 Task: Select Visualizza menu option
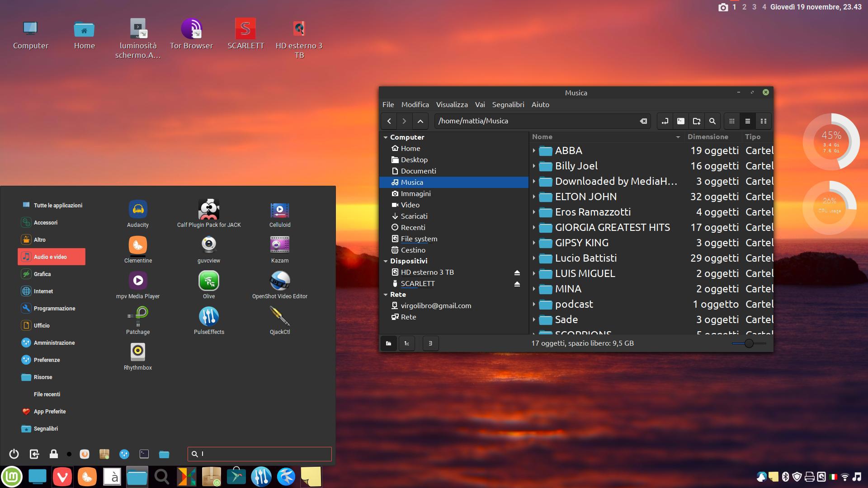click(x=452, y=105)
